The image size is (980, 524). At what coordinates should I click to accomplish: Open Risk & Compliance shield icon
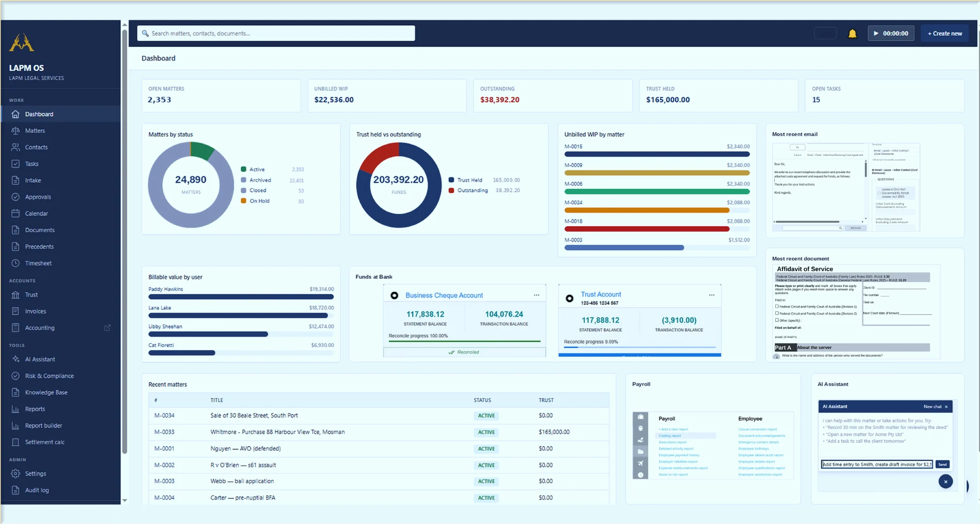[15, 375]
